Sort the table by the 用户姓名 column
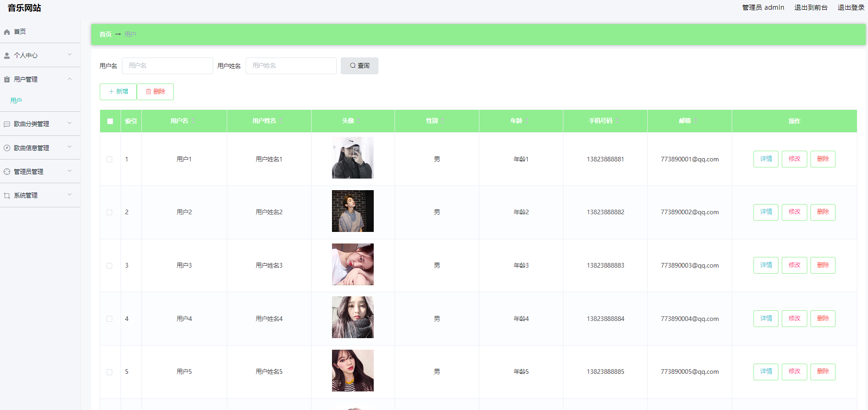The height and width of the screenshot is (410, 868). [281, 121]
